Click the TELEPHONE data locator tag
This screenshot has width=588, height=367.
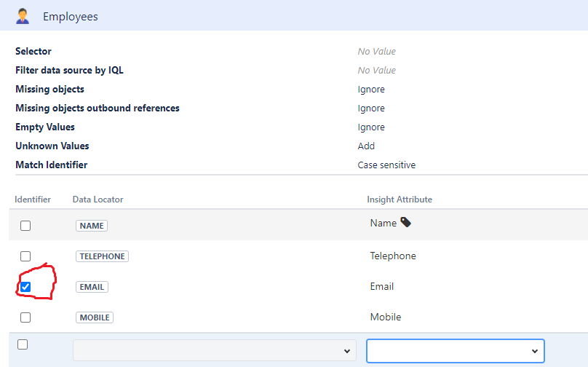[x=102, y=256]
